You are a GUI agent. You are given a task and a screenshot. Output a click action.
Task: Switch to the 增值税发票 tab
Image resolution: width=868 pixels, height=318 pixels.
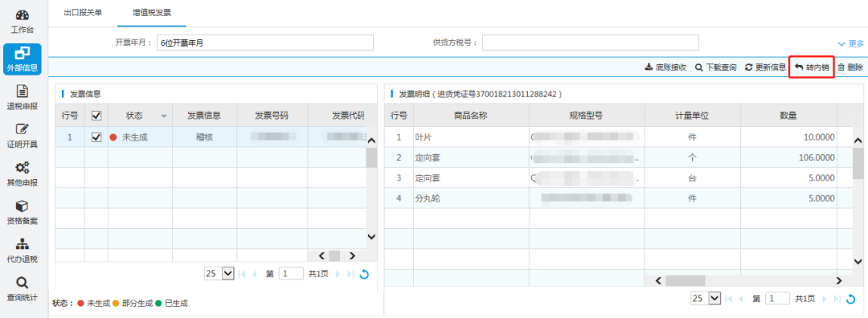tap(152, 12)
